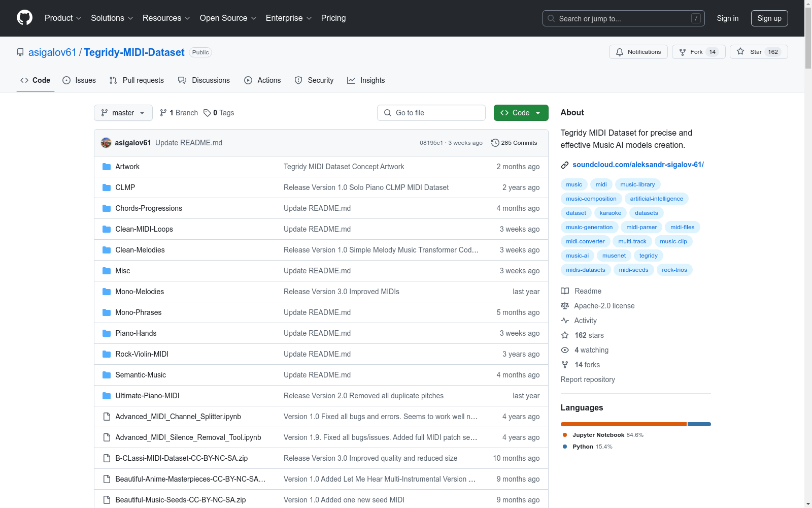The height and width of the screenshot is (508, 812).
Task: Click the midi-parser topic tag
Action: point(641,227)
